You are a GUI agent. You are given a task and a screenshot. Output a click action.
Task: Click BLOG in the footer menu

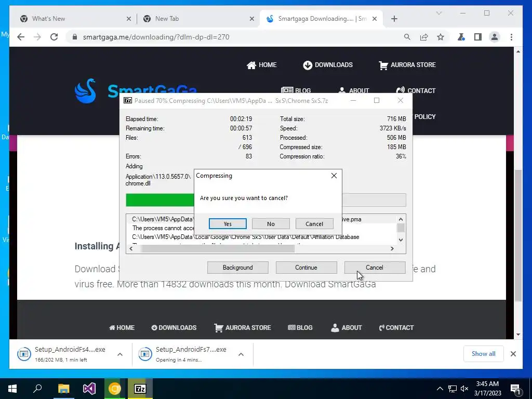click(x=300, y=328)
